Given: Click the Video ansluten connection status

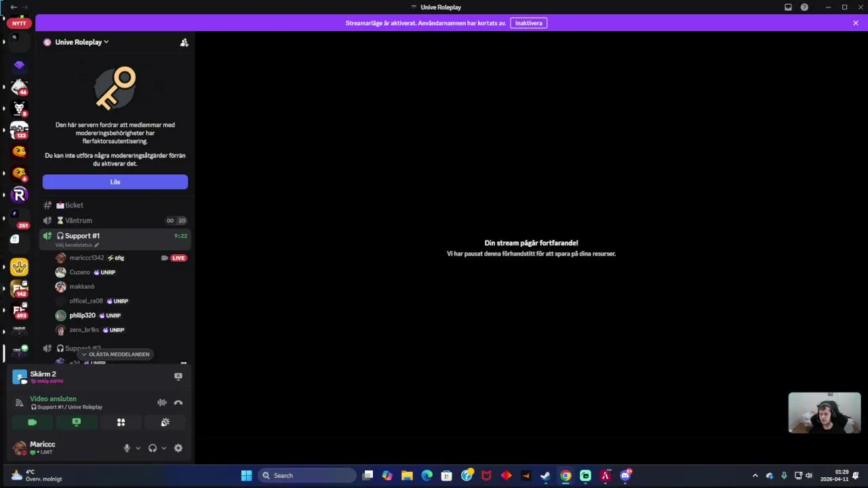Looking at the screenshot, I should [x=53, y=399].
